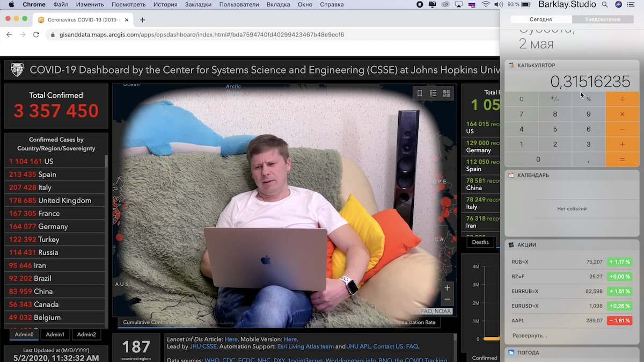The width and height of the screenshot is (644, 362).
Task: Switch to the Сегодня tab
Action: point(540,19)
